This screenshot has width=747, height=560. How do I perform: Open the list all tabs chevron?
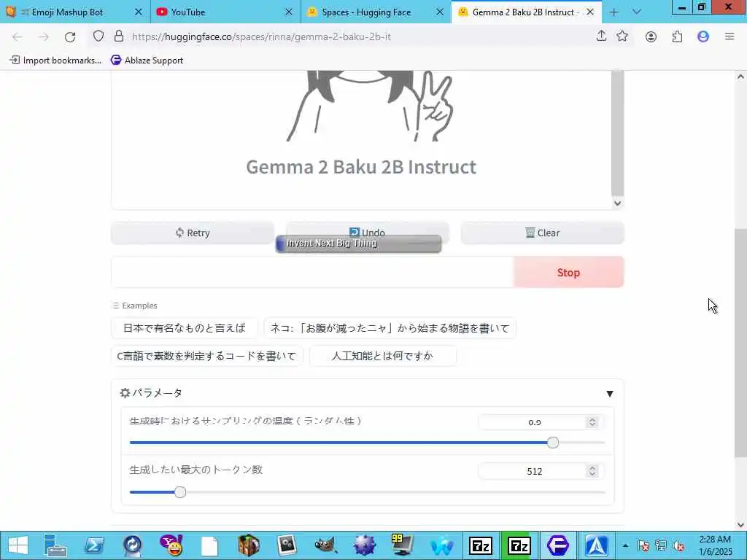[x=636, y=12]
